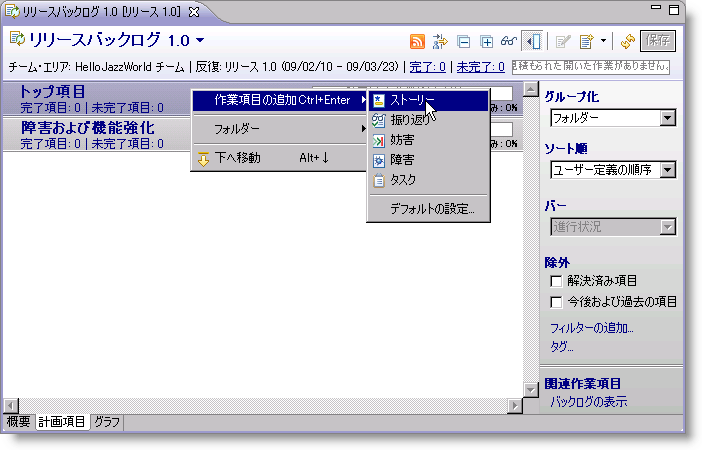Switch to the グラフ tab

(107, 422)
